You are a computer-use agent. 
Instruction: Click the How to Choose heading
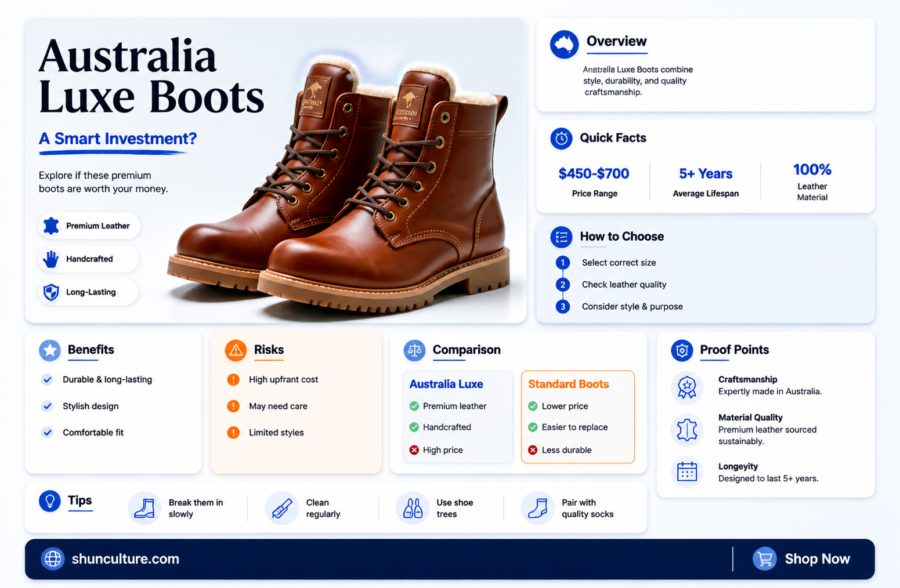click(x=622, y=237)
